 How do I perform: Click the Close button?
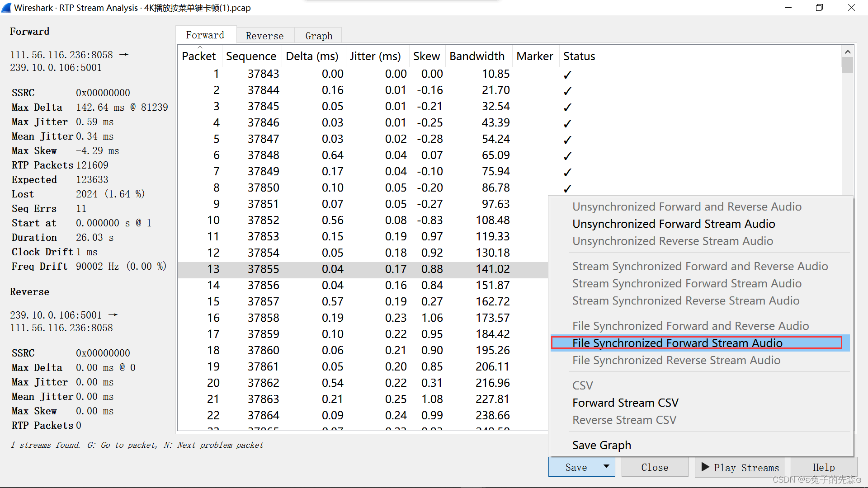coord(654,467)
